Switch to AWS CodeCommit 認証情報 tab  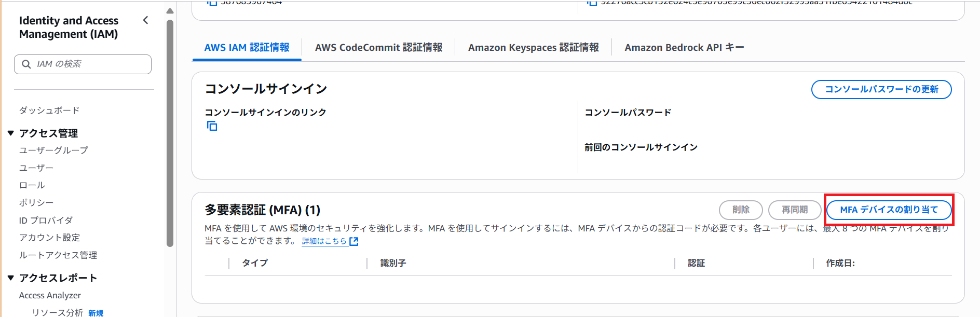378,48
